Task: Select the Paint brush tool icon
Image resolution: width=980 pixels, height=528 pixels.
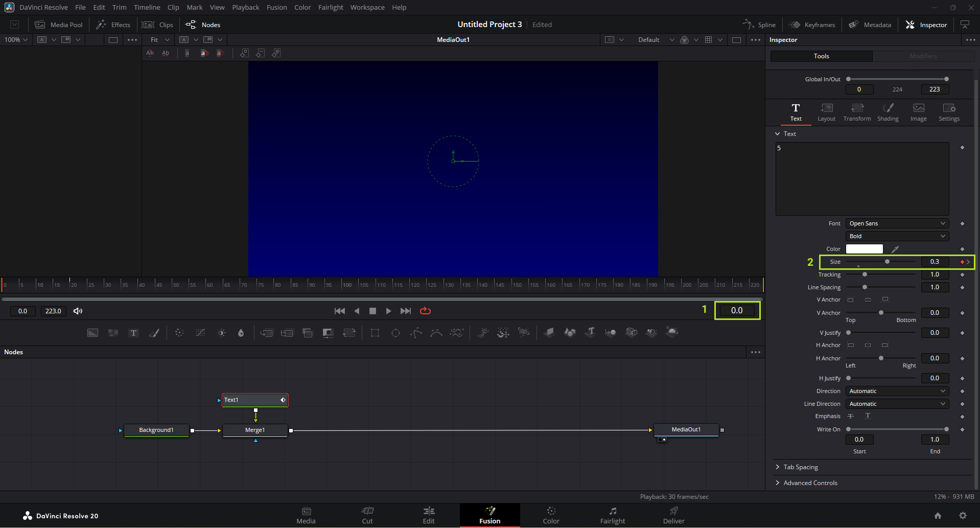Action: pos(154,333)
